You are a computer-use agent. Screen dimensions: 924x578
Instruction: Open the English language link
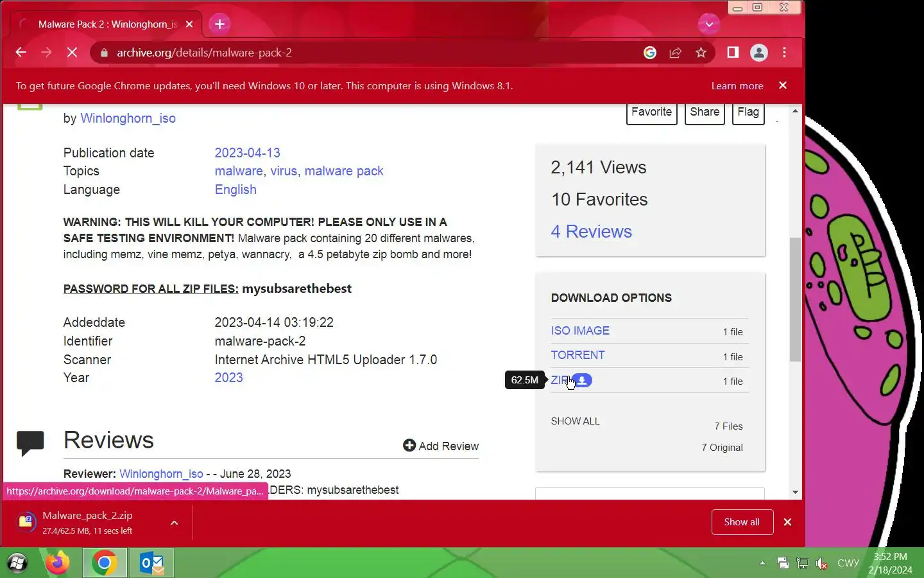pos(235,189)
